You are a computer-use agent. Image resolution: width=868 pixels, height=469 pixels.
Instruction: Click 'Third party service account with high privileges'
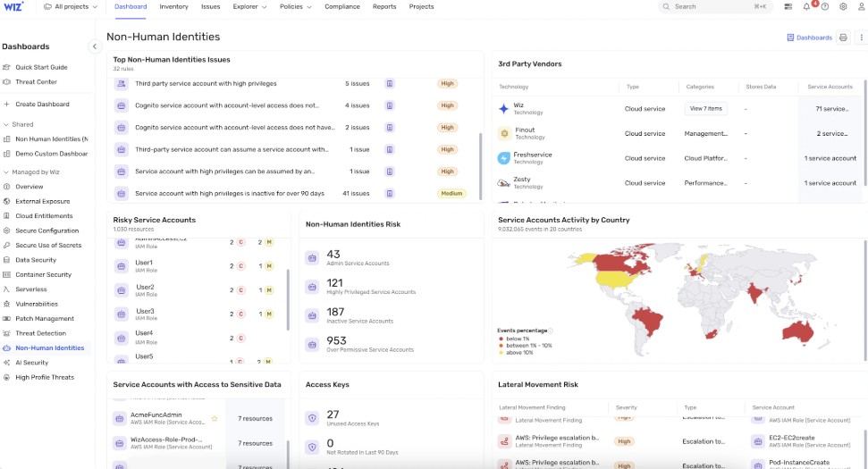(x=206, y=83)
